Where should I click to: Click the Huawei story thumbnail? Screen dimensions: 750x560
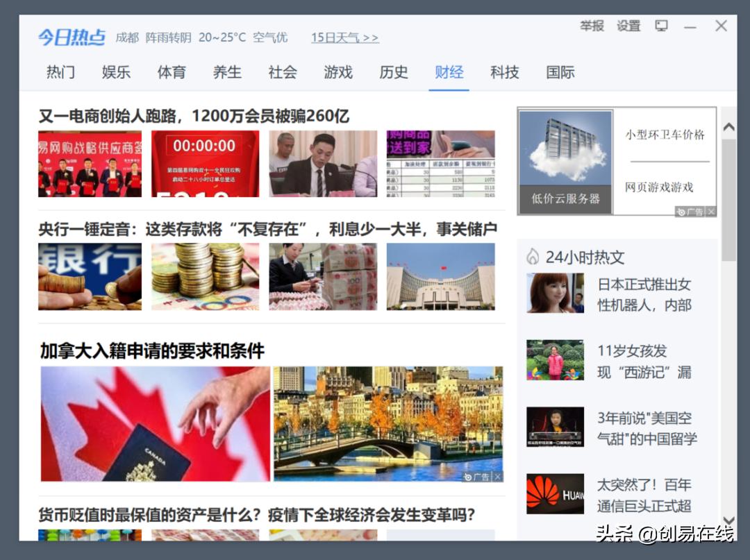[x=554, y=493]
